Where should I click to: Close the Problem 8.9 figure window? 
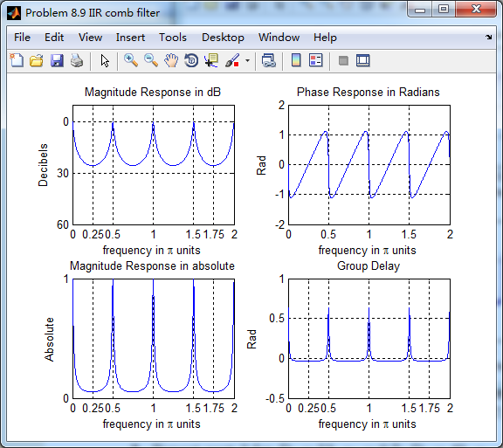coord(476,10)
